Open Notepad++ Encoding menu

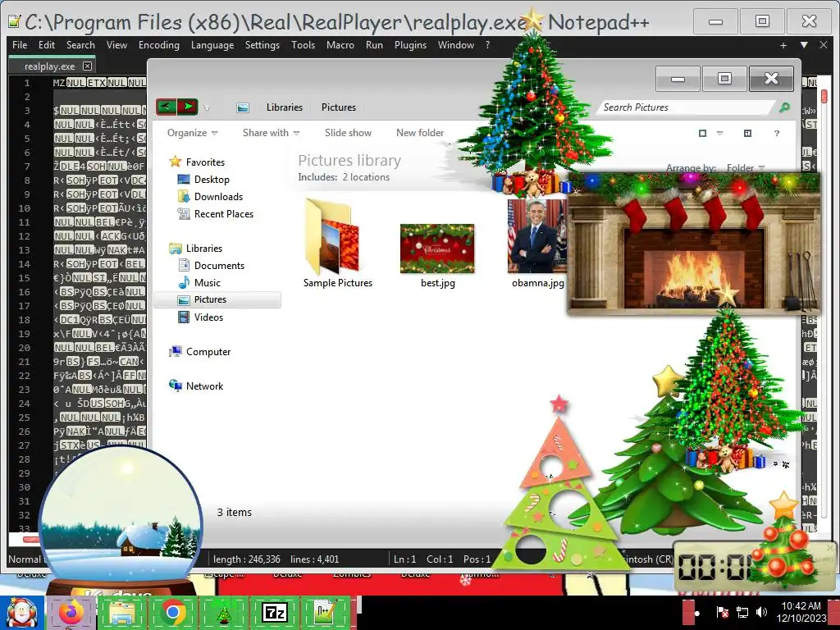159,45
